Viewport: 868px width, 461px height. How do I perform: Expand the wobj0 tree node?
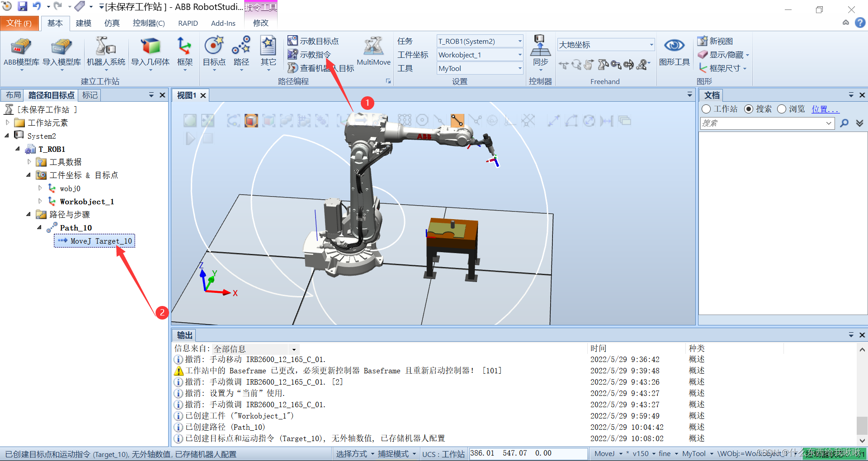[40, 188]
